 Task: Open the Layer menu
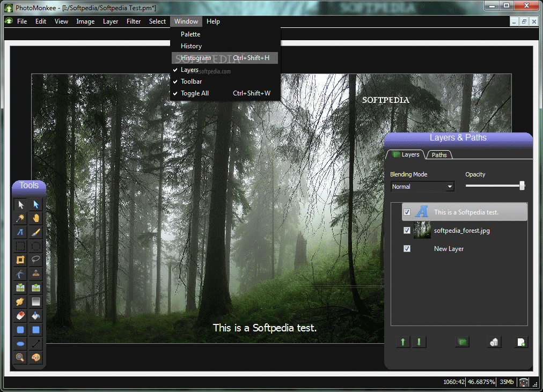coord(111,21)
